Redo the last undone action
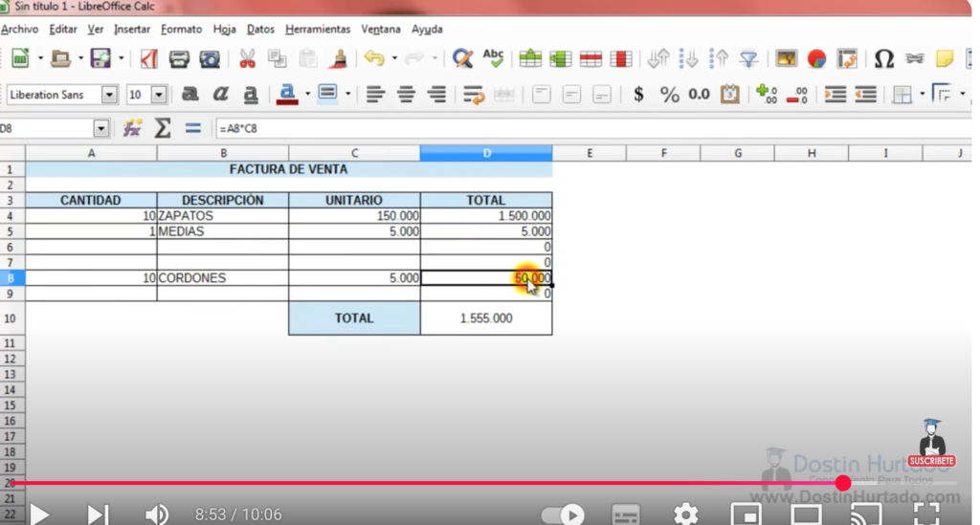The image size is (980, 525). 414,58
